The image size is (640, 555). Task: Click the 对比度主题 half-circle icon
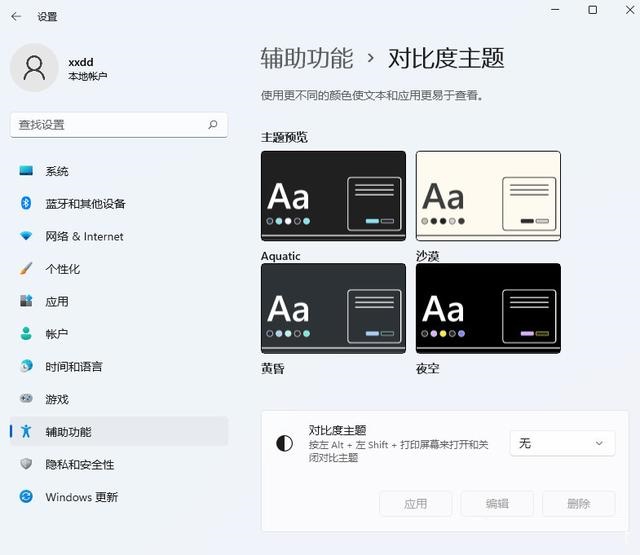(x=285, y=443)
